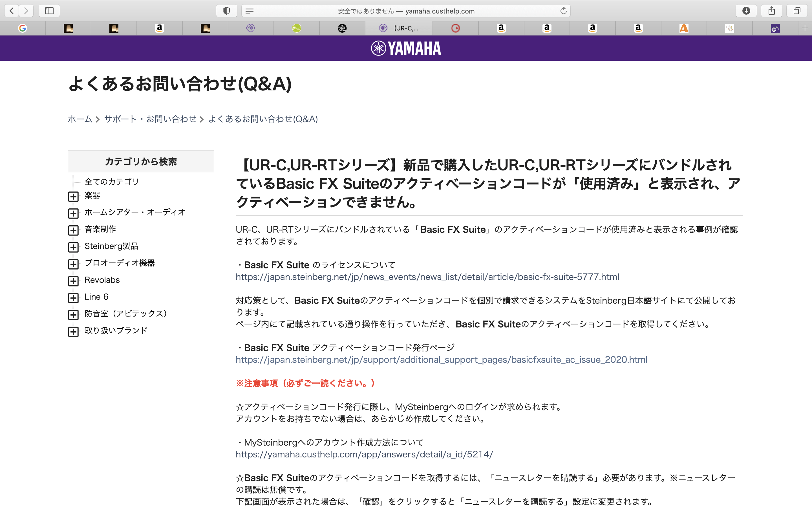Switch to the Google tab
Image resolution: width=812 pixels, height=507 pixels.
coord(23,28)
